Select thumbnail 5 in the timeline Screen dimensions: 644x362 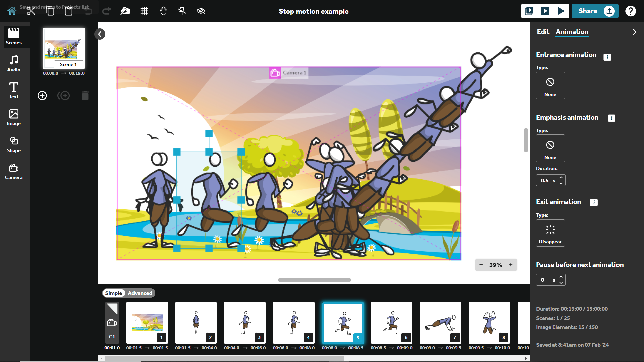click(x=342, y=323)
